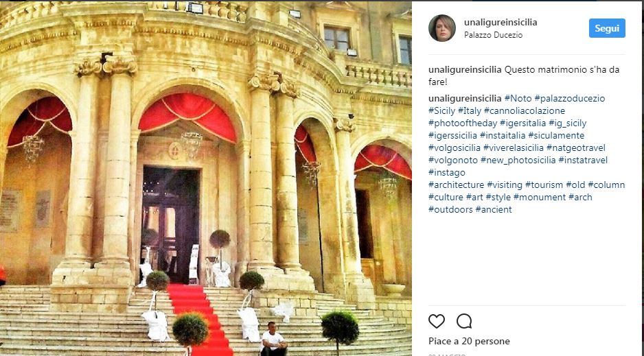Open the #palazzoducezio hashtag
Screen dimensions: 644x356
pyautogui.click(x=570, y=99)
